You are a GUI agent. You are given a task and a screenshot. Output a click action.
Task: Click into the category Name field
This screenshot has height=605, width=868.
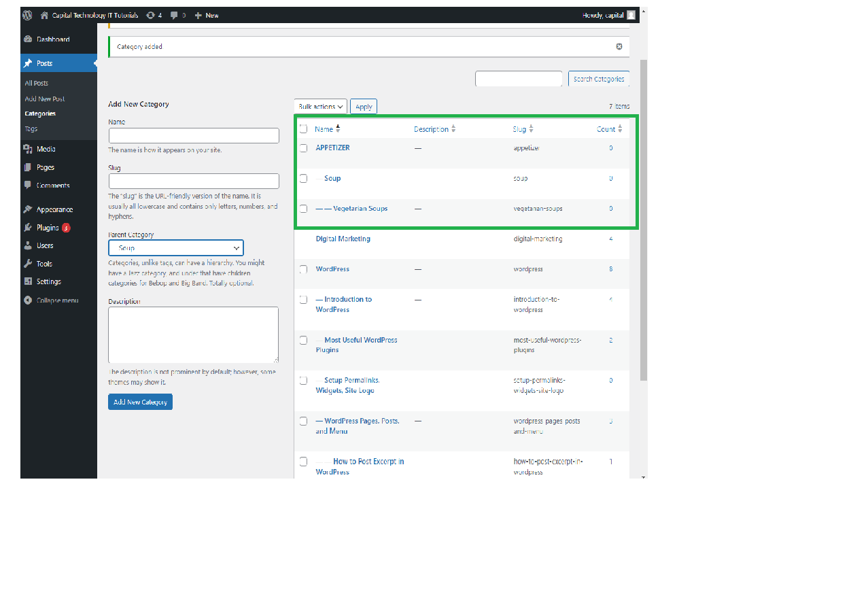[x=194, y=136]
